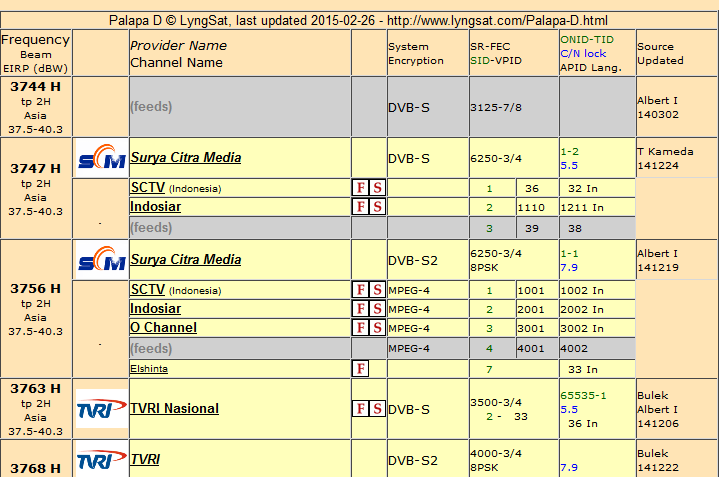Click the Provider Name header text
719x477 pixels.
tap(178, 45)
